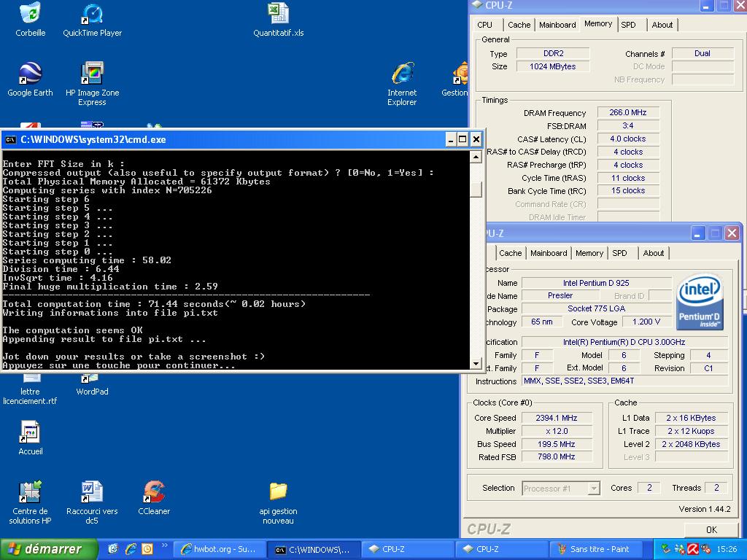Open the démarrer Start menu
The image size is (747, 560).
point(49,549)
